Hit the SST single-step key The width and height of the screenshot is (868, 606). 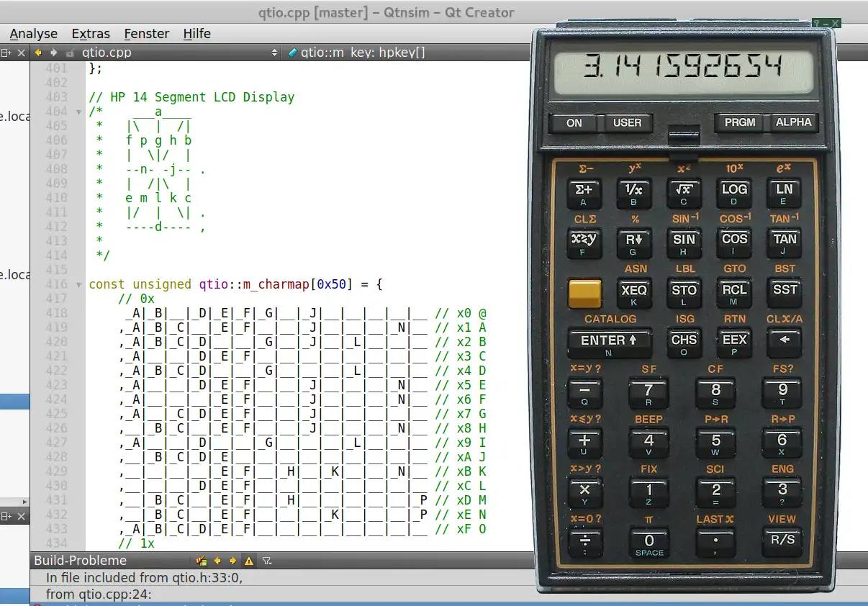(x=785, y=294)
